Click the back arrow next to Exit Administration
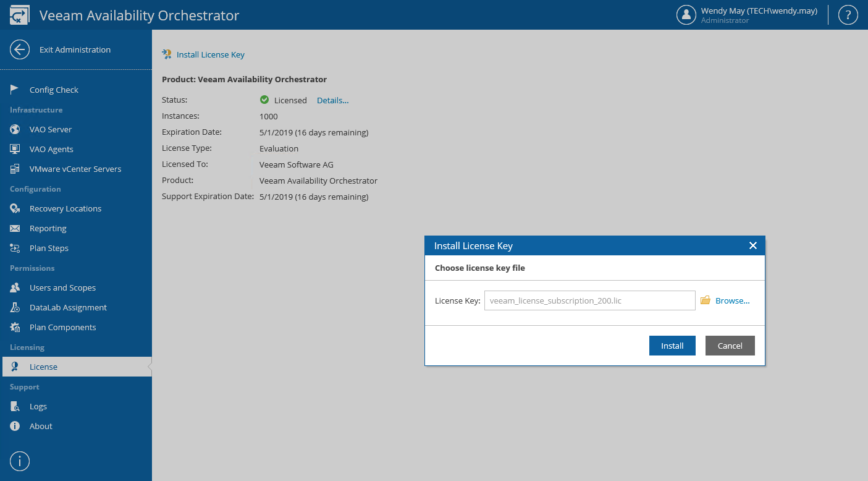Screen dimensions: 868x481 (20, 49)
